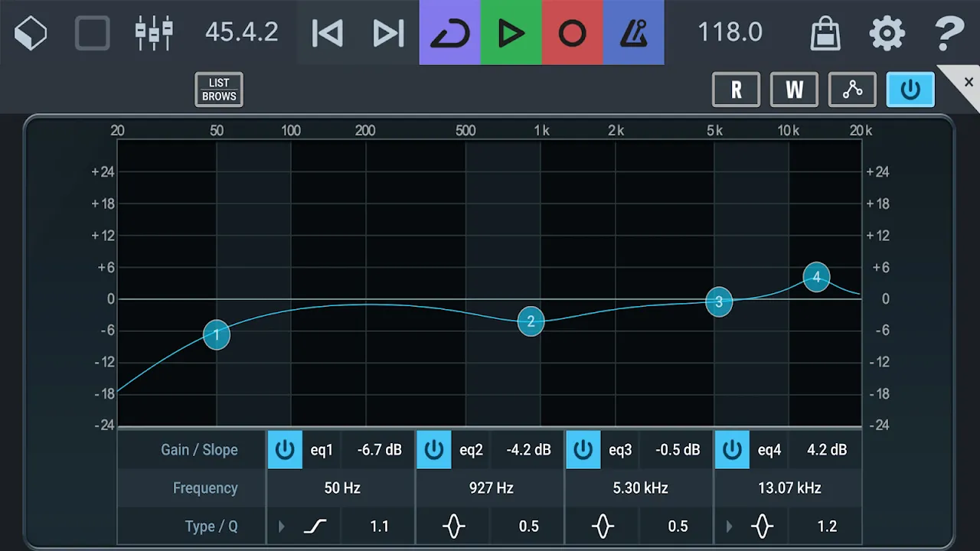Click the cube project icon

click(31, 33)
